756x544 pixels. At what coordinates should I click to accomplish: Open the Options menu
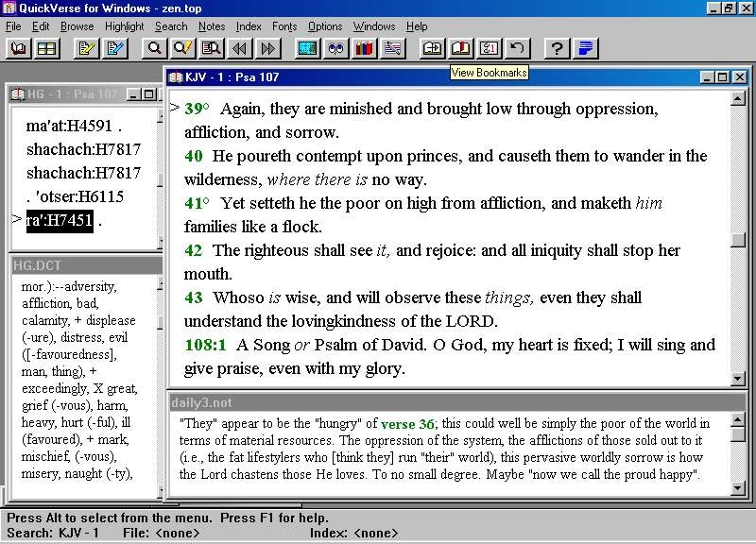pyautogui.click(x=325, y=26)
